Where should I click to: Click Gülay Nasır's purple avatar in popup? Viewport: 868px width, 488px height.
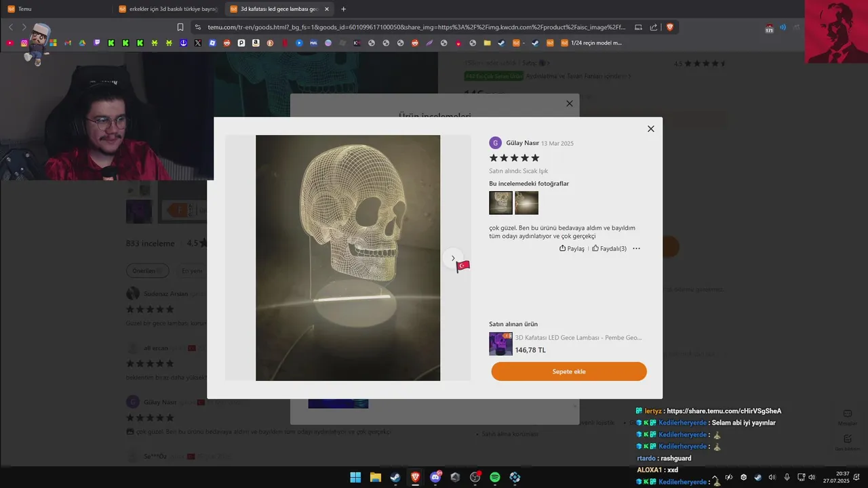coord(495,143)
